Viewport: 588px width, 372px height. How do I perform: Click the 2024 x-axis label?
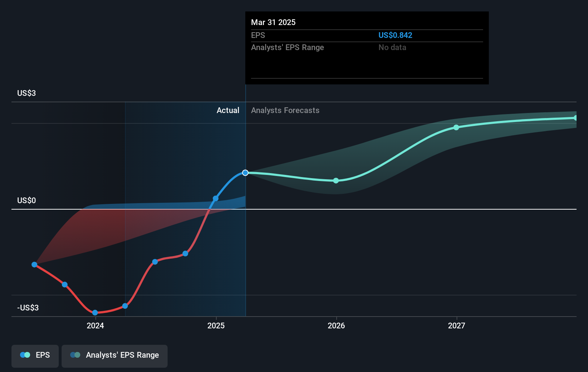pos(95,325)
